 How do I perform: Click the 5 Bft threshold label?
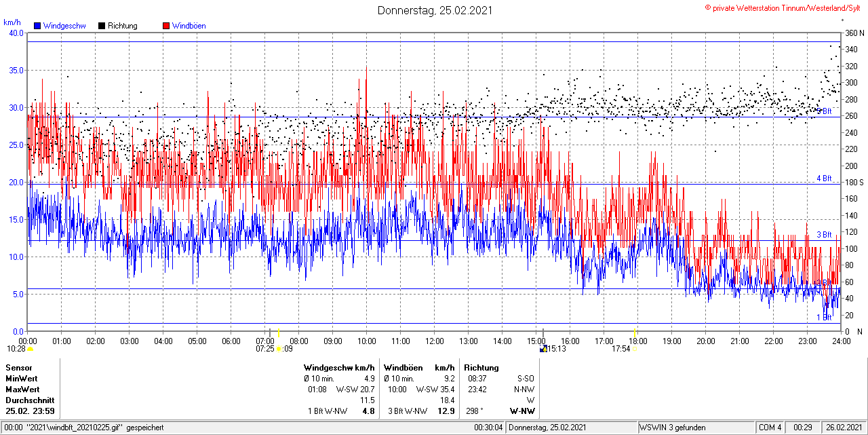(x=824, y=111)
